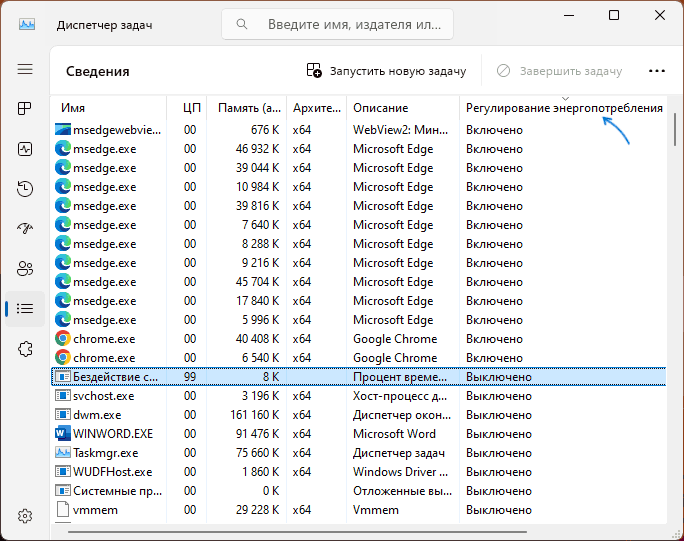Sort by ЦП column header
Screen dimensions: 684x541
[x=187, y=108]
